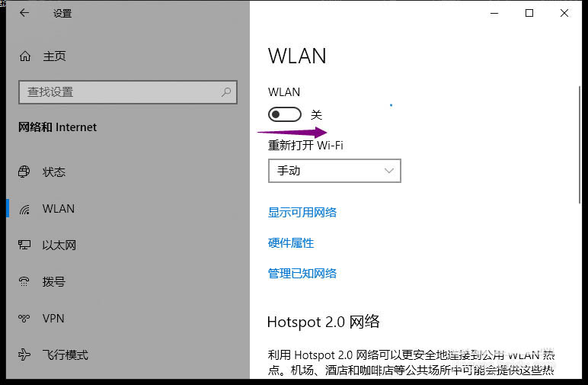Viewport: 588px width, 385px height.
Task: Click the VPN icon in sidebar
Action: [24, 318]
